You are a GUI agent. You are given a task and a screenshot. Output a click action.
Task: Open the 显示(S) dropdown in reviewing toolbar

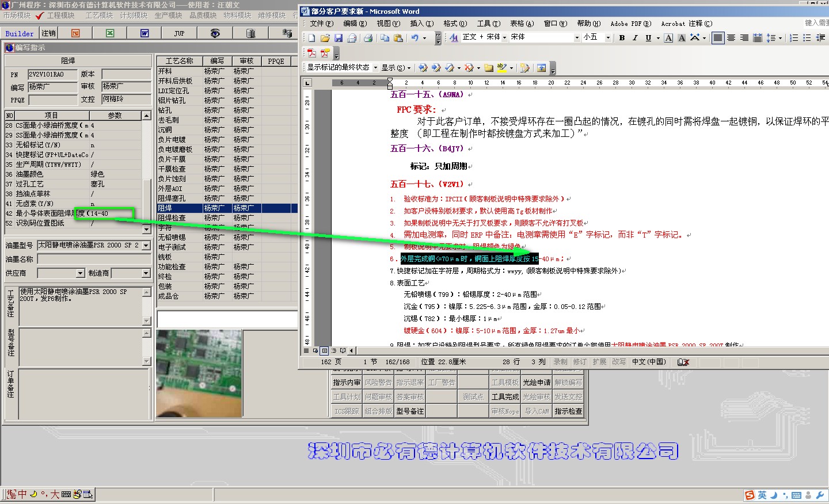tap(396, 67)
